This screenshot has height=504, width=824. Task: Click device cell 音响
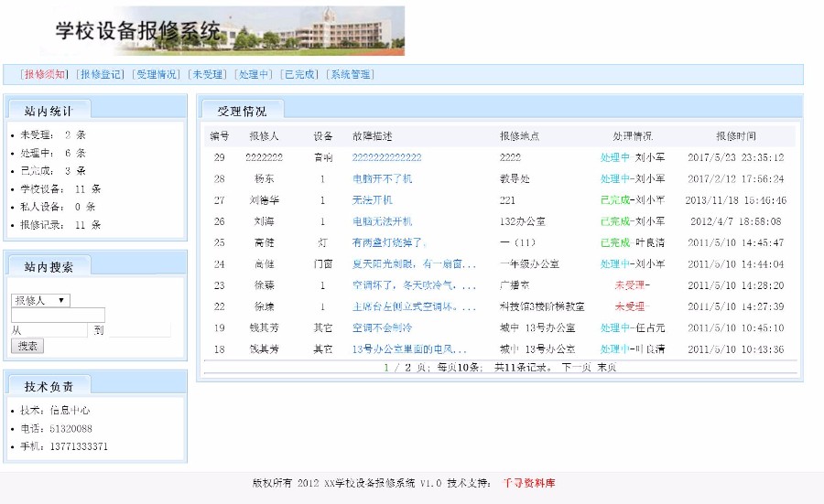(322, 157)
